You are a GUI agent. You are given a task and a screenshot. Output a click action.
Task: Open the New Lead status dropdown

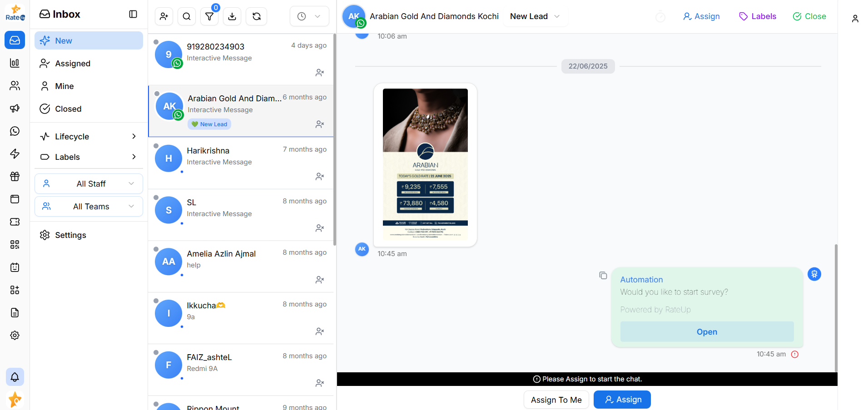(x=535, y=16)
